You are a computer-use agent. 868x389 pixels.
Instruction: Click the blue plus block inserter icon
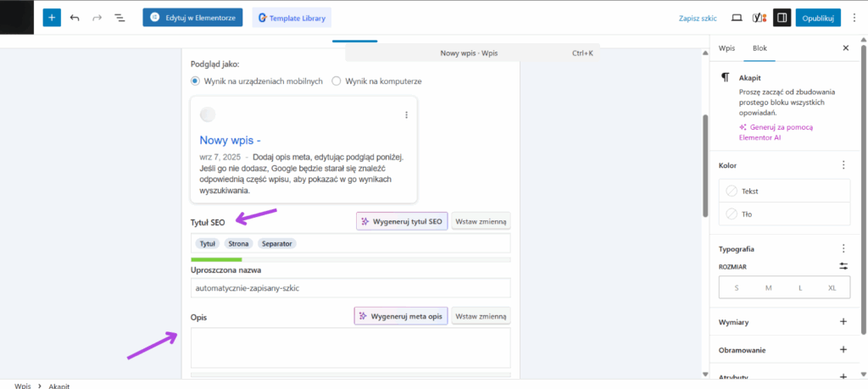tap(52, 17)
